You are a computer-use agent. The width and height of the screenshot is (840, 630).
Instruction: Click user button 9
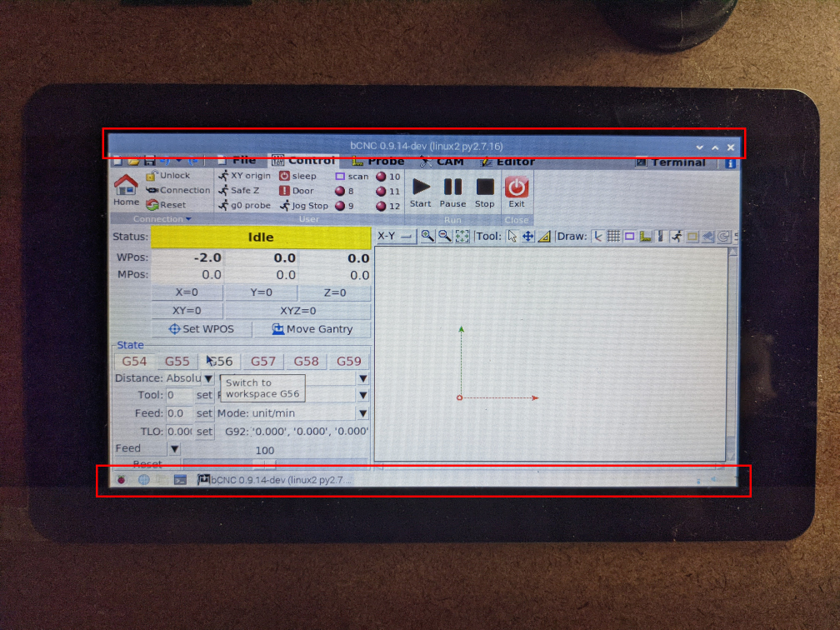[344, 205]
